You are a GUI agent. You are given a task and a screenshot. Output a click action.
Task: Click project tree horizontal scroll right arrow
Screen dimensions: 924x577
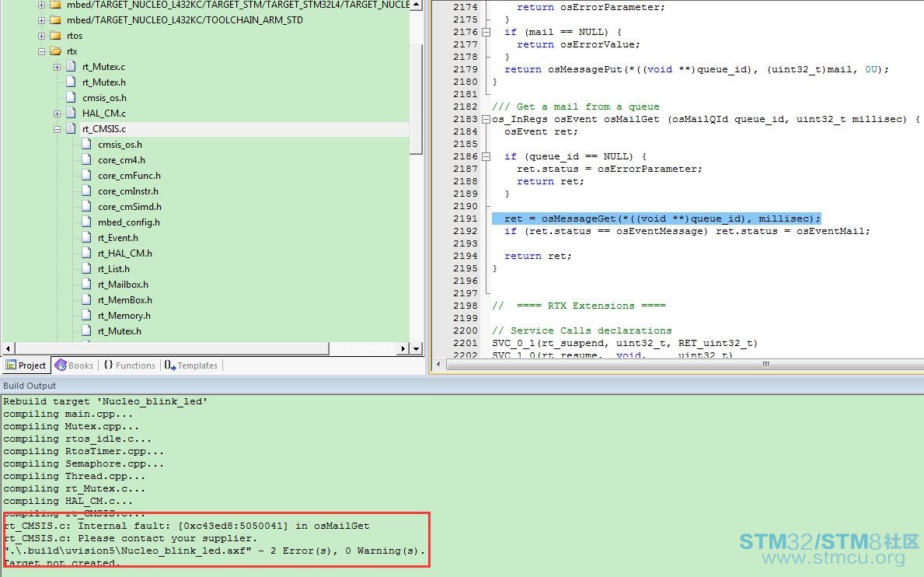pyautogui.click(x=403, y=348)
